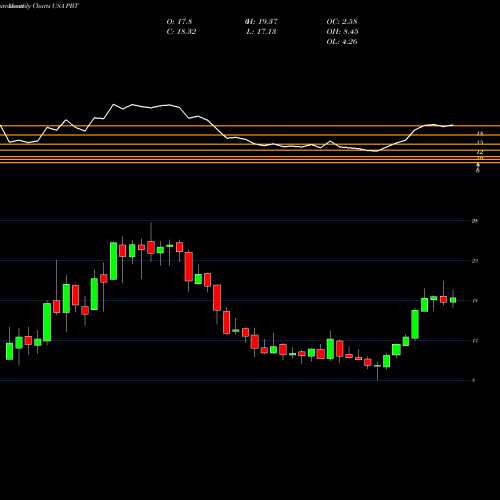This screenshot has height=500, width=500.
Task: Click the '28' price axis label
Action: (x=475, y=221)
